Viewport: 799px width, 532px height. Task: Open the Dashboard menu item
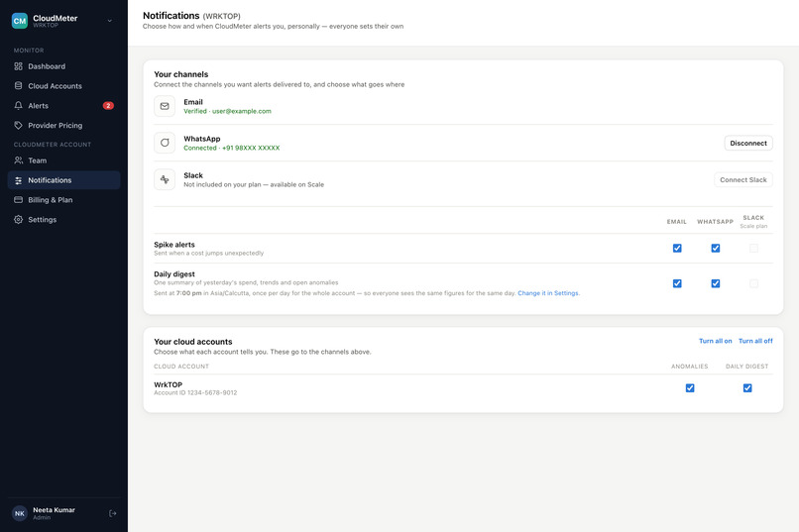[63, 66]
